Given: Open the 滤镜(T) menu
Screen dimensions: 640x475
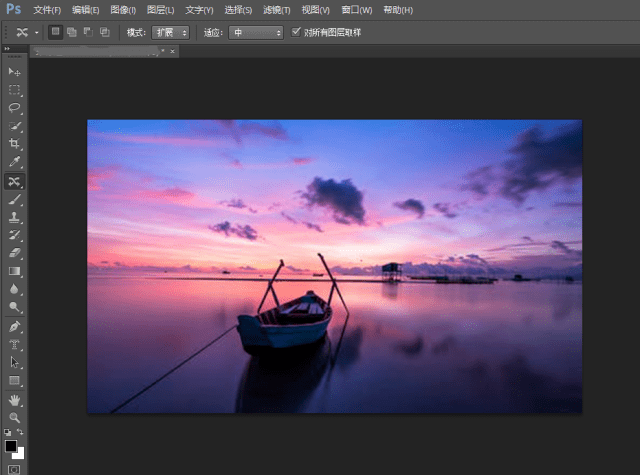Looking at the screenshot, I should click(277, 10).
